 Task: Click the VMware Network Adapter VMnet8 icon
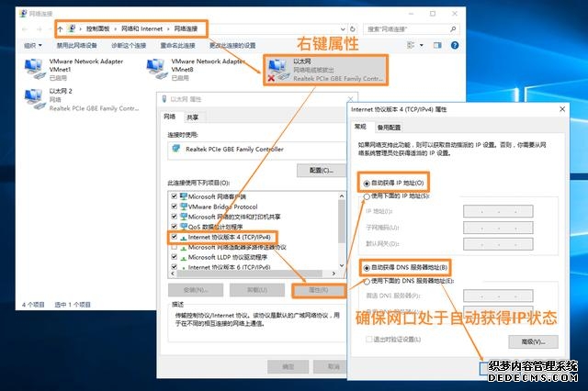[157, 69]
